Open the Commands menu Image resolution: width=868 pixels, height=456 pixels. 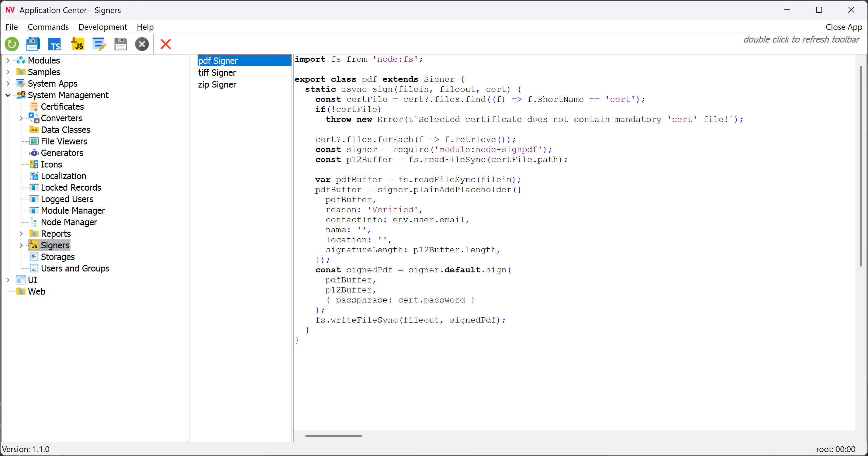48,27
